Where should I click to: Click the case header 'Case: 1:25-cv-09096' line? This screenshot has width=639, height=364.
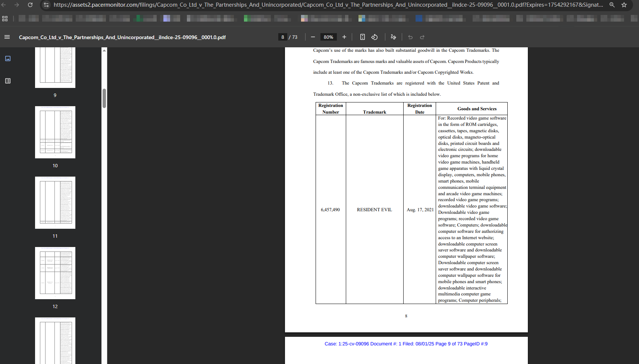406,344
